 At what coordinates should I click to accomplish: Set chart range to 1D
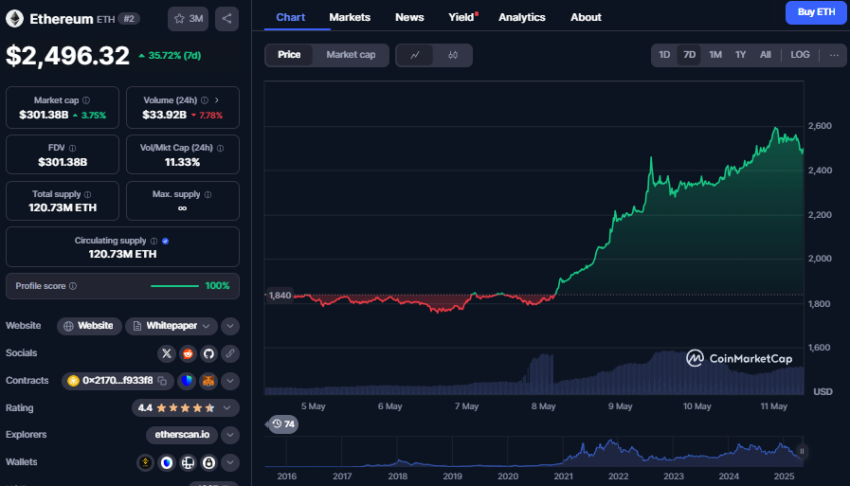tap(664, 55)
